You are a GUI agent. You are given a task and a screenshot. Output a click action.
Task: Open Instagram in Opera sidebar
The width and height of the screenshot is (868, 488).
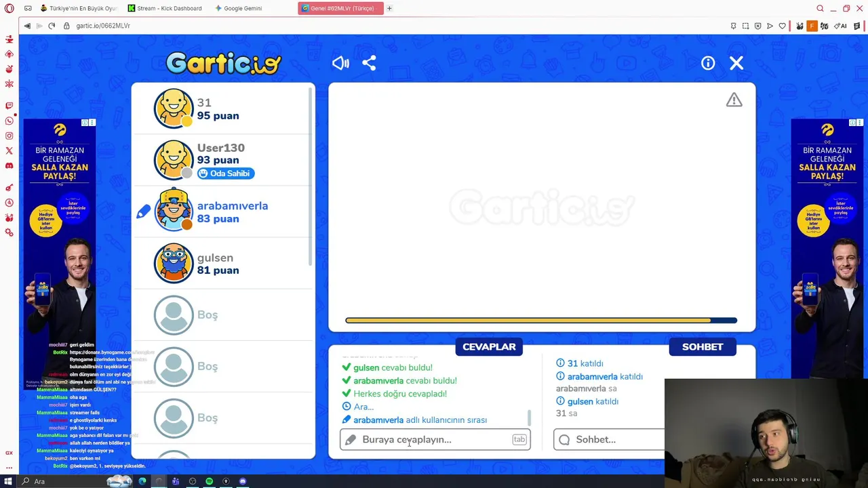9,136
